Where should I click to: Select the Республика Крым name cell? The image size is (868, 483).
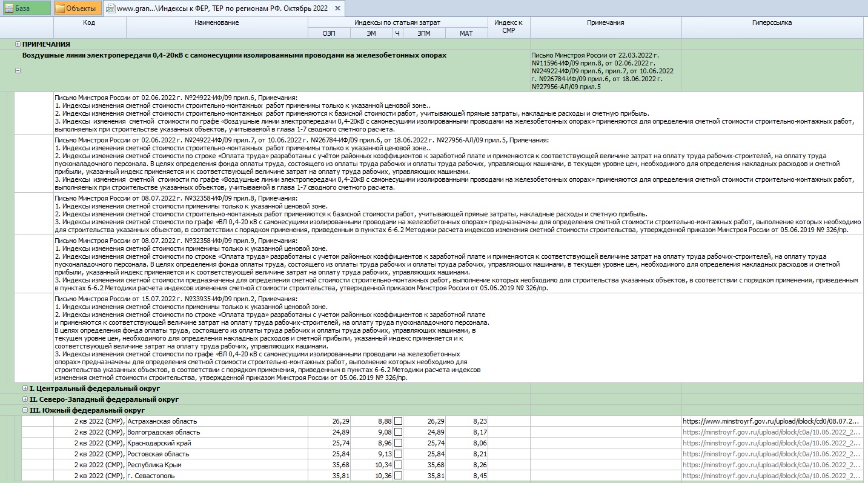pos(217,465)
